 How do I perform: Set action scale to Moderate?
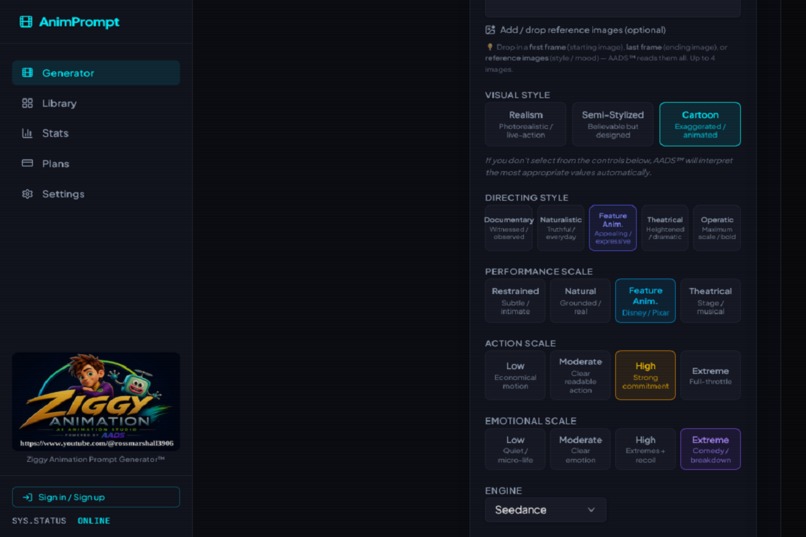click(x=580, y=375)
